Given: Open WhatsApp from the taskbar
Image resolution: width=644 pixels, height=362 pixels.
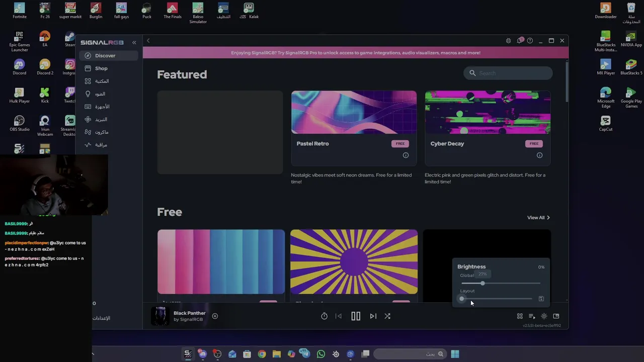Looking at the screenshot, I should [321, 354].
